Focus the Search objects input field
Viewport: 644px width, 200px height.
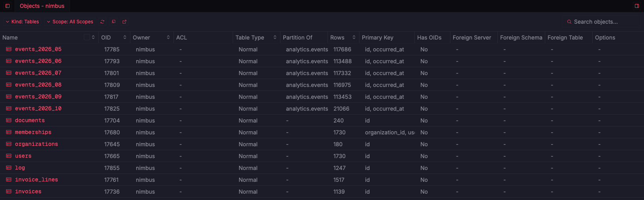tap(601, 22)
